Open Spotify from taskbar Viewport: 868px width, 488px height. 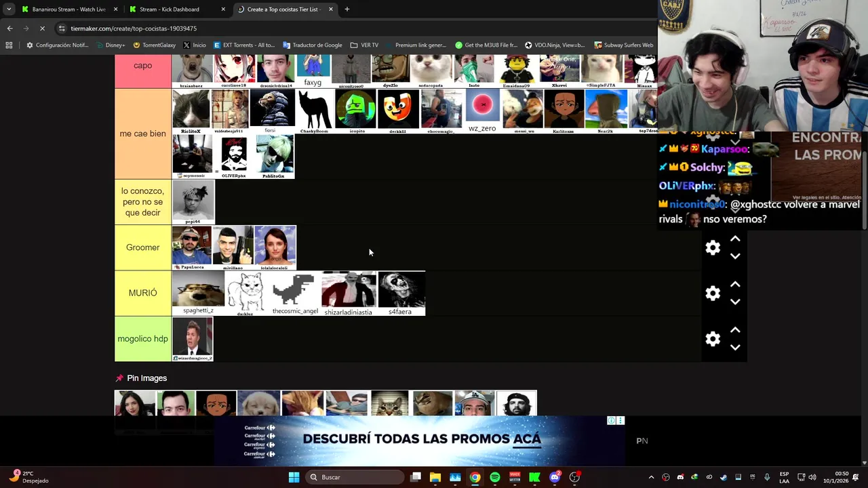click(x=495, y=477)
